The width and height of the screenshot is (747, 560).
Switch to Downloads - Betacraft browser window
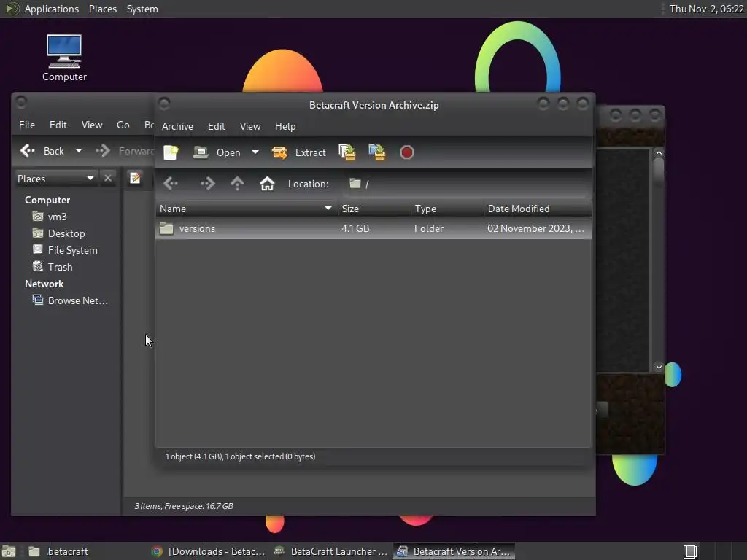tap(208, 551)
